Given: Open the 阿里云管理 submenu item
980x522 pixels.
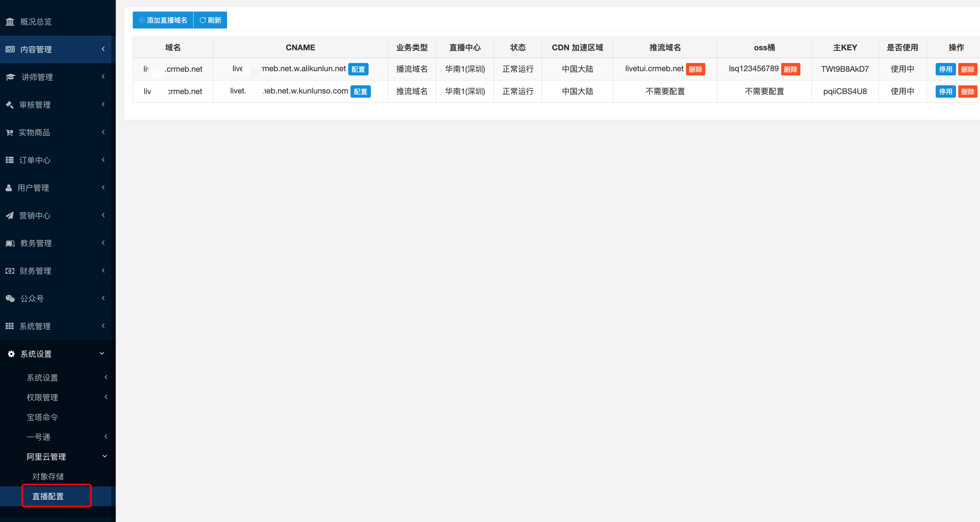Looking at the screenshot, I should pyautogui.click(x=58, y=456).
